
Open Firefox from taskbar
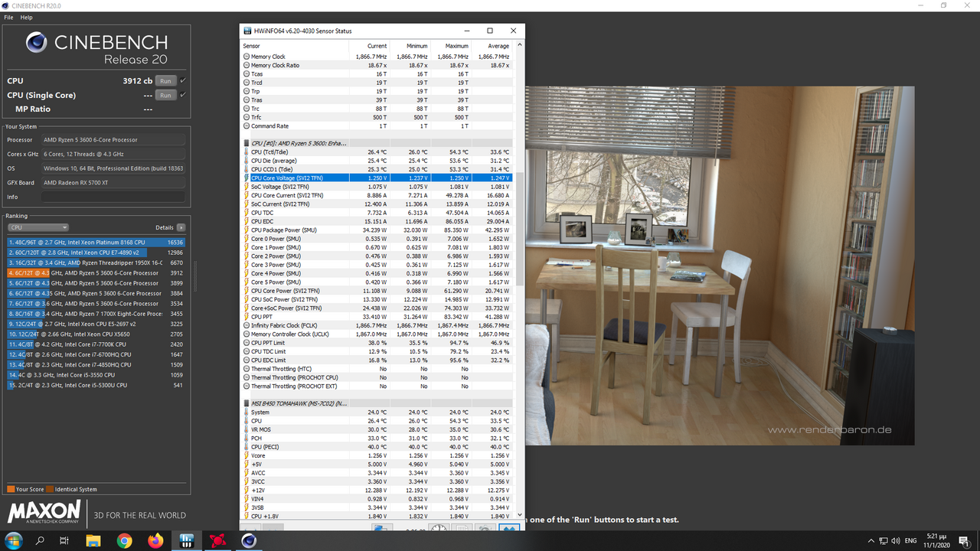point(155,540)
